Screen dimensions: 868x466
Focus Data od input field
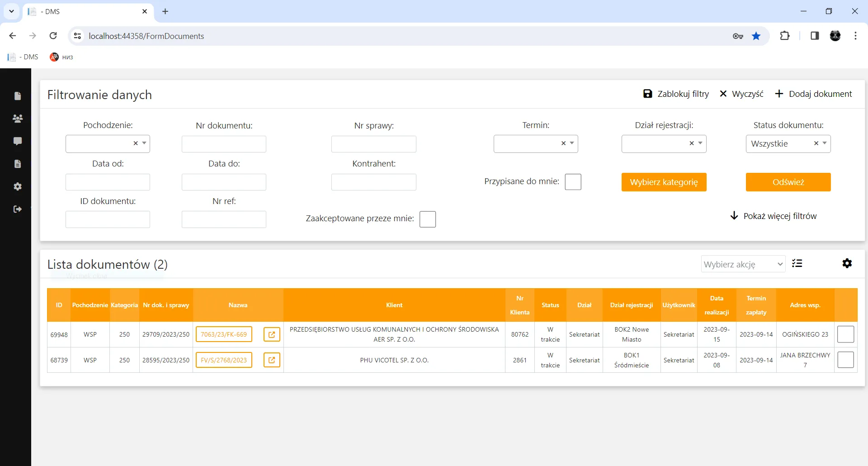[x=108, y=182]
